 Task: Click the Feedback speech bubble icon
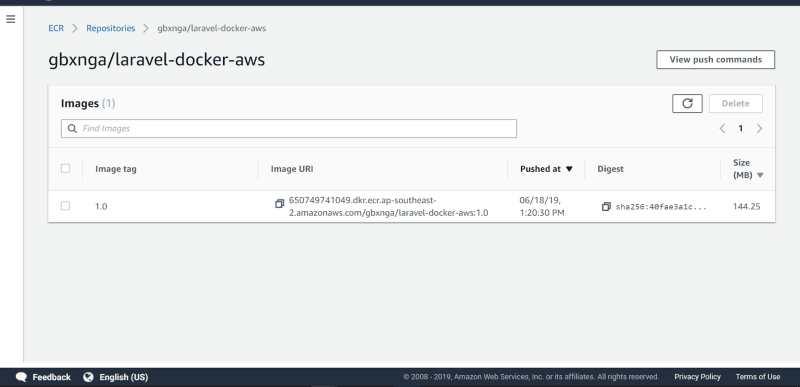21,377
